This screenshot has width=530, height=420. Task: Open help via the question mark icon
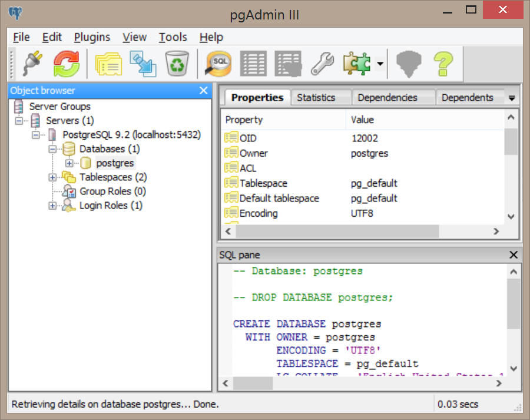443,64
